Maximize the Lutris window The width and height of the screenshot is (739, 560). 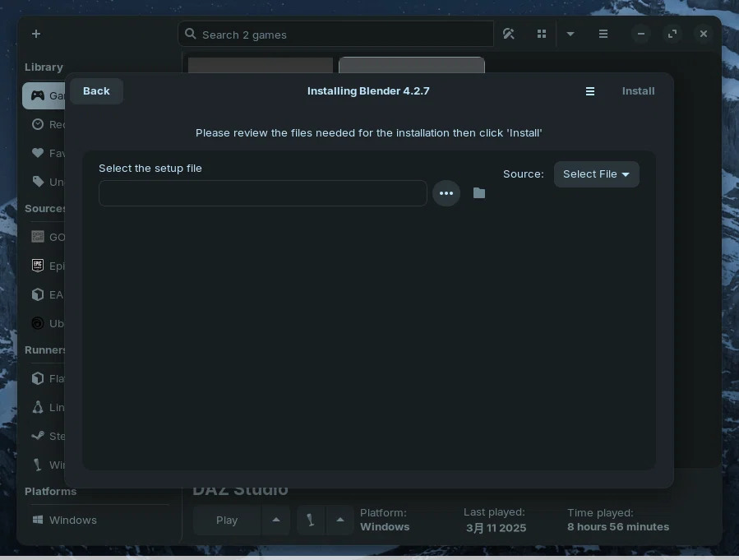[672, 34]
